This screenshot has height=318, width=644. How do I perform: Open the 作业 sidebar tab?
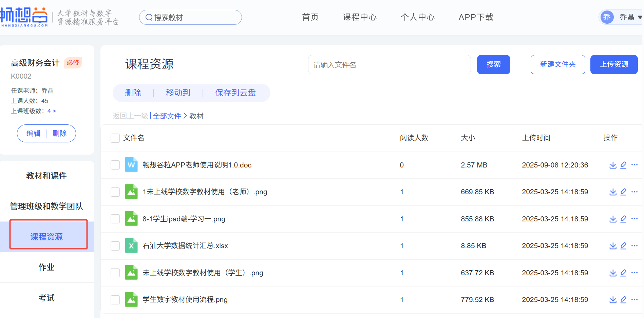coord(46,267)
